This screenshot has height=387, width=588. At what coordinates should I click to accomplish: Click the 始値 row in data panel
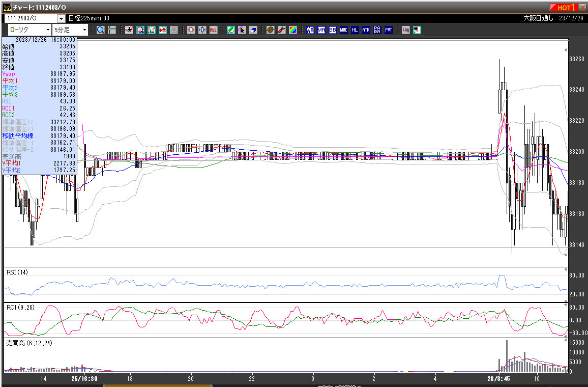click(x=39, y=46)
